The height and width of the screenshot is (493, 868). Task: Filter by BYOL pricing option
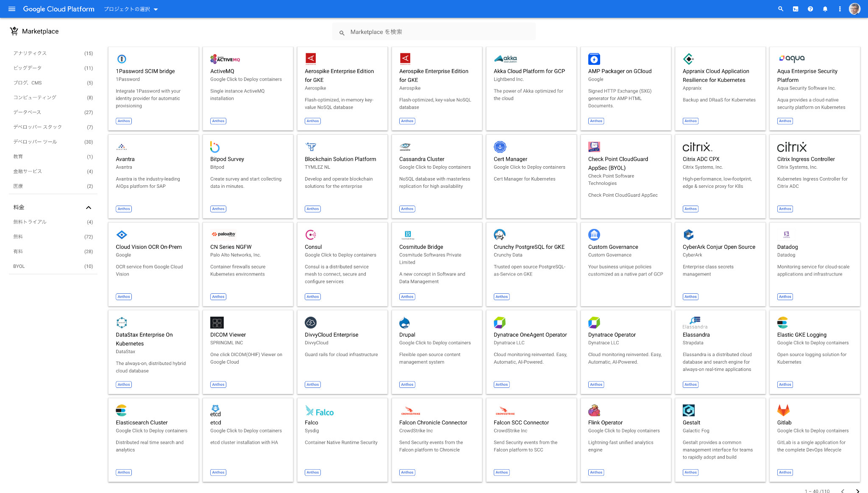coord(19,266)
